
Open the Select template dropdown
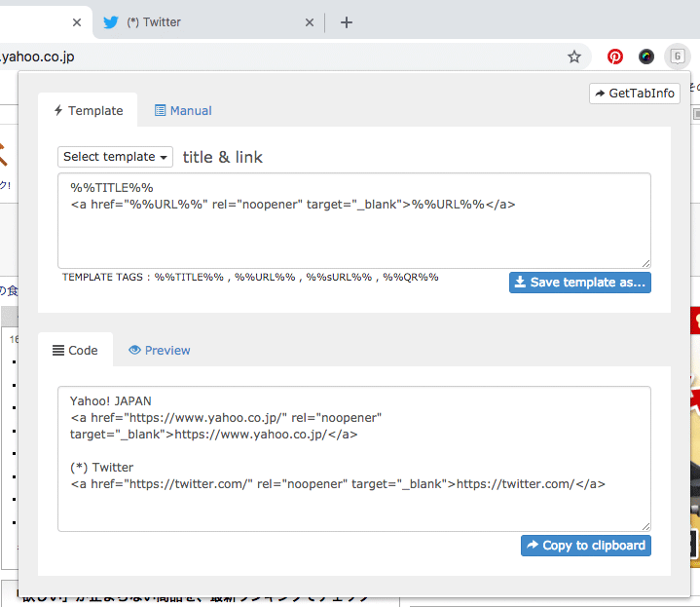pyautogui.click(x=115, y=157)
